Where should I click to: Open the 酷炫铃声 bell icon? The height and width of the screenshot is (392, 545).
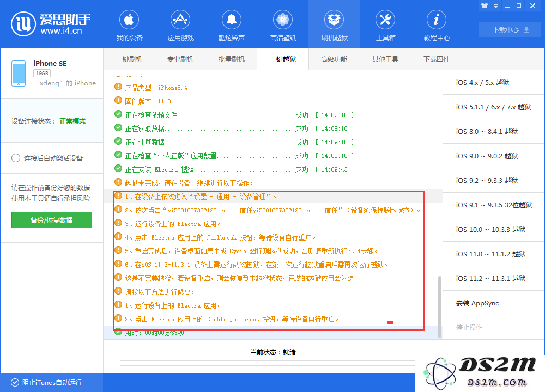[x=232, y=20]
